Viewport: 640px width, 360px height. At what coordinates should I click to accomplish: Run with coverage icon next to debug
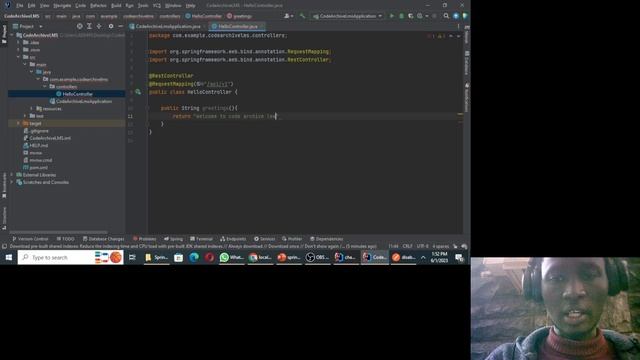411,16
